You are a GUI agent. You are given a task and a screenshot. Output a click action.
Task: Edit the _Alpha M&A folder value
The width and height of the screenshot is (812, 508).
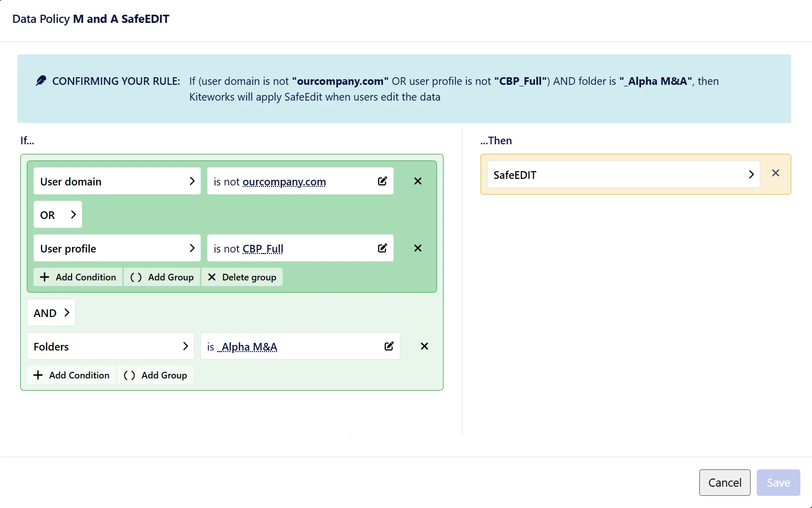point(389,346)
